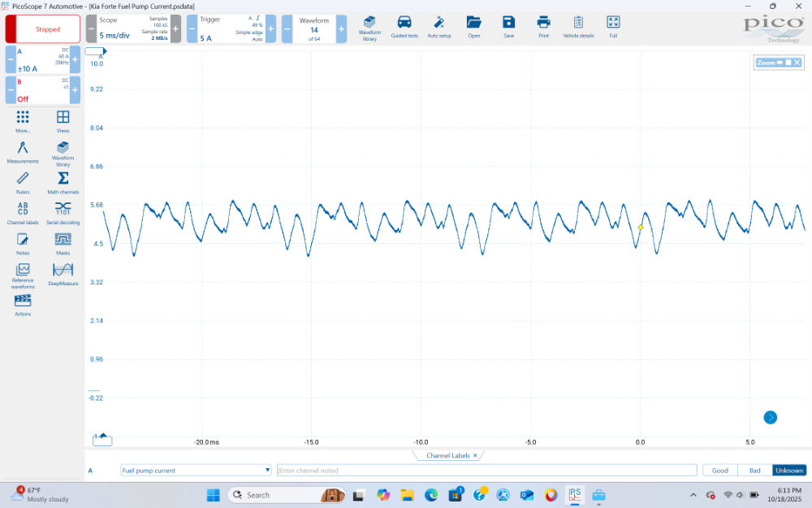Open the DeepMeasure tool
This screenshot has height=508, width=812.
(63, 273)
